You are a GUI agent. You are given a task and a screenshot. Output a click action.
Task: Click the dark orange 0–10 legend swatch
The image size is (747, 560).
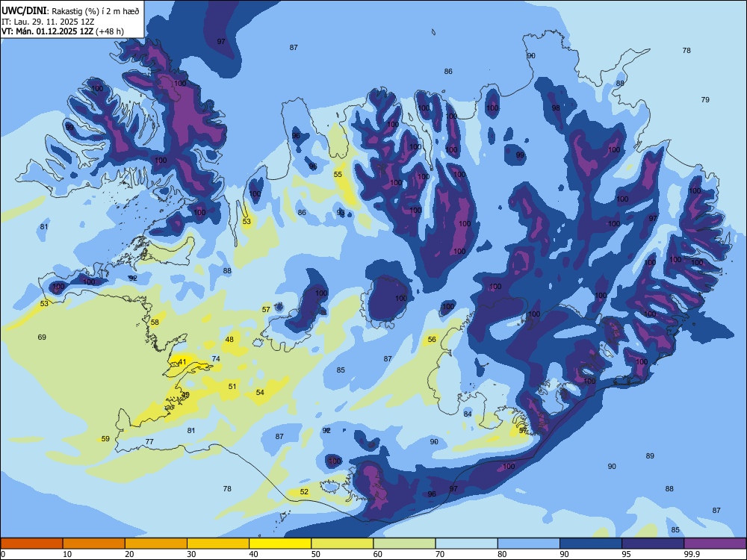[31, 544]
